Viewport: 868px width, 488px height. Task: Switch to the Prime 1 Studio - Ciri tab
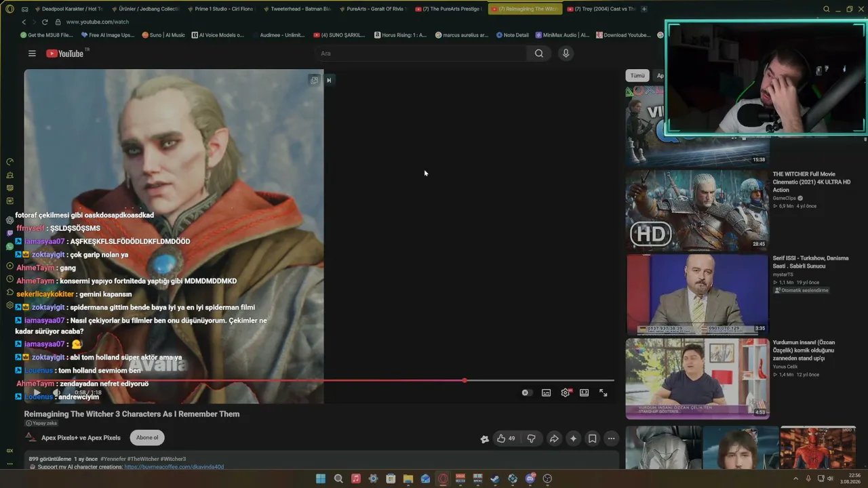(x=222, y=9)
